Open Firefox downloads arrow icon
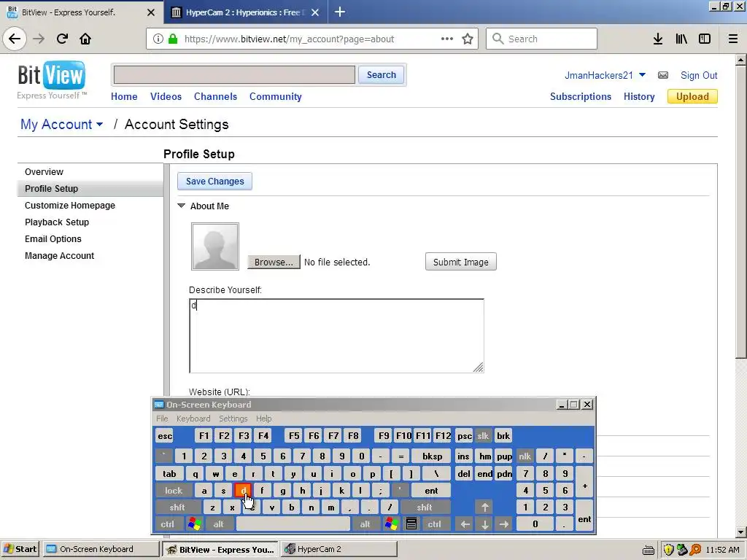Image resolution: width=747 pixels, height=560 pixels. (658, 39)
